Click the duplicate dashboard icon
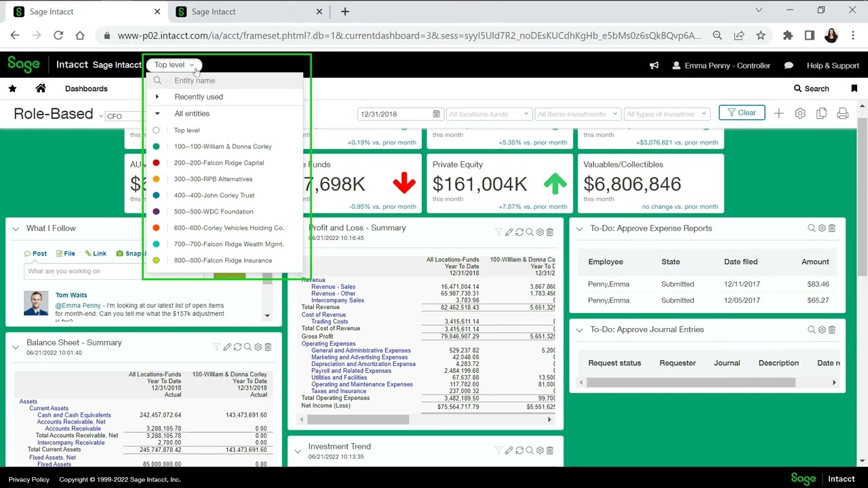Screen dimensions: 868x488 click(x=821, y=114)
